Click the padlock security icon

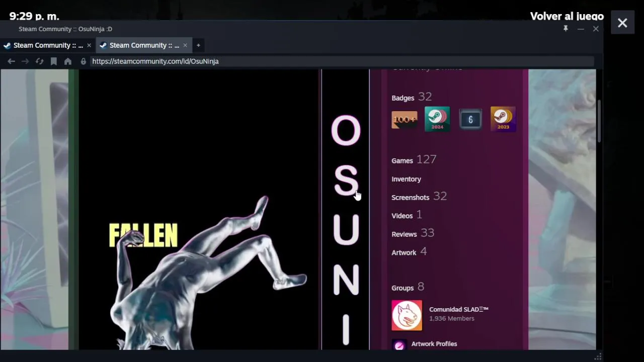coord(84,61)
